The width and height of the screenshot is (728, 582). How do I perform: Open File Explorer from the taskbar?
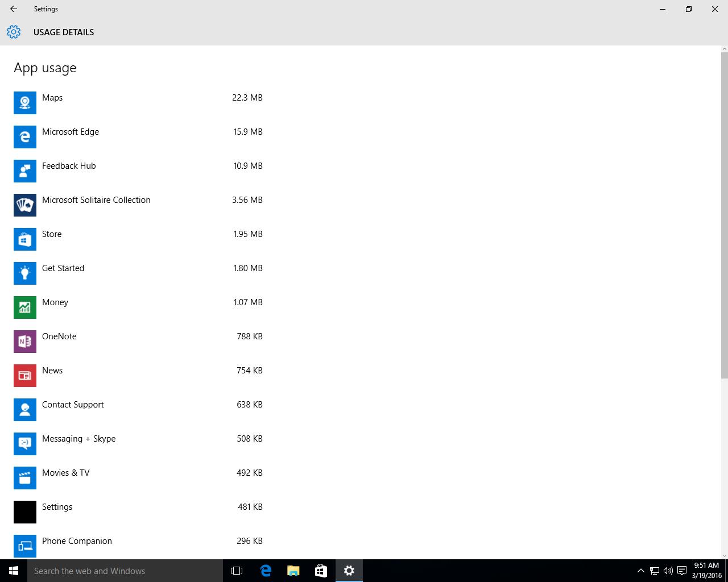point(293,571)
